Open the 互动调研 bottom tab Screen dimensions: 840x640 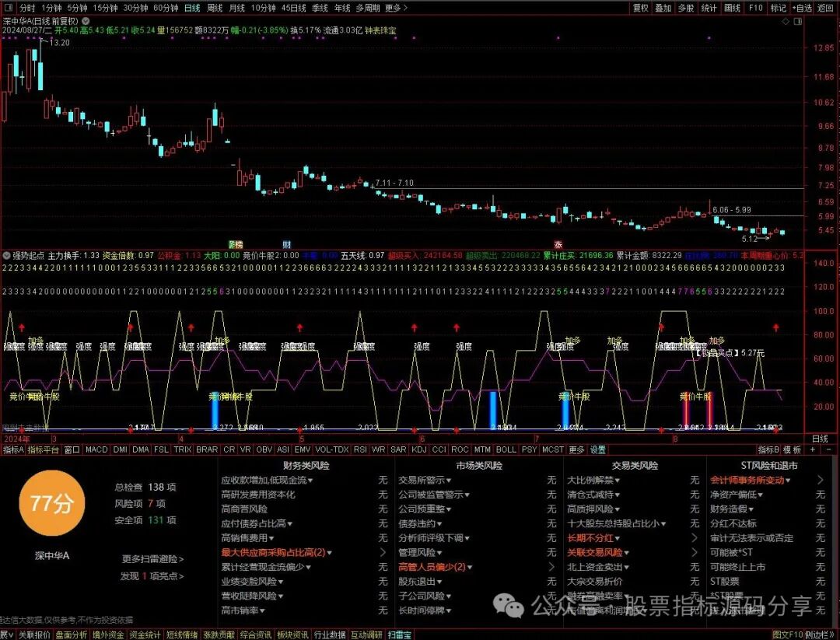[x=366, y=635]
